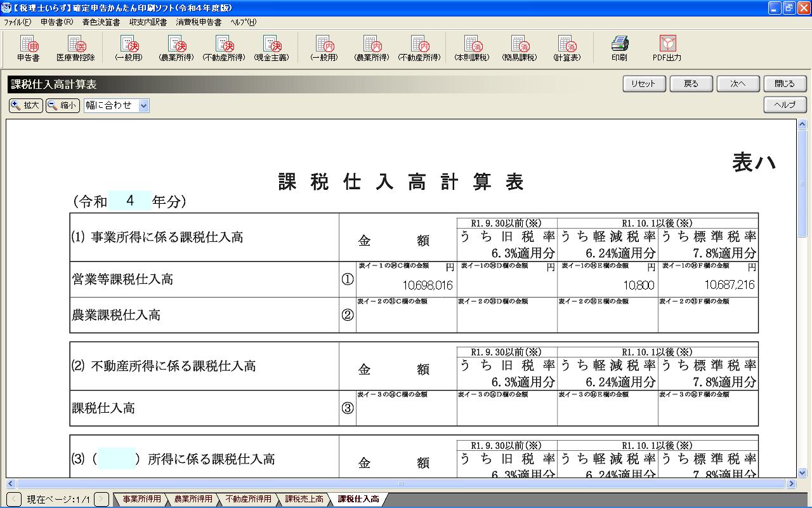Click the ヘルプ button
Viewport: 812px width, 508px height.
click(785, 105)
